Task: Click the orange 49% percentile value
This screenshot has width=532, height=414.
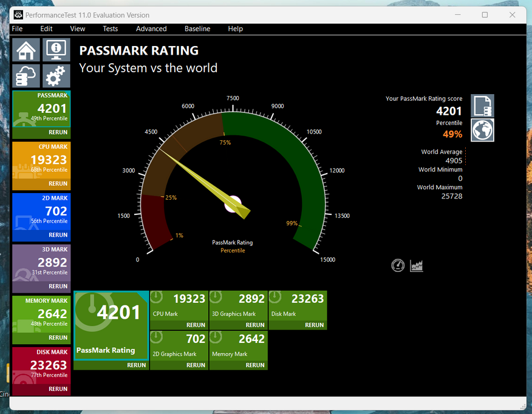Action: [452, 134]
